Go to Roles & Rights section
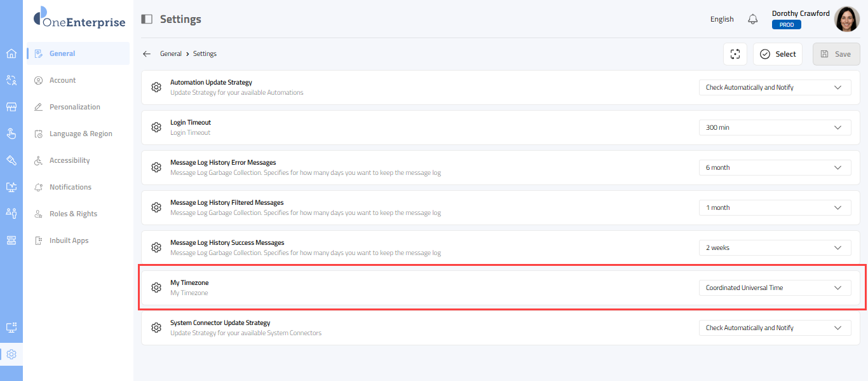This screenshot has width=868, height=381. click(73, 214)
